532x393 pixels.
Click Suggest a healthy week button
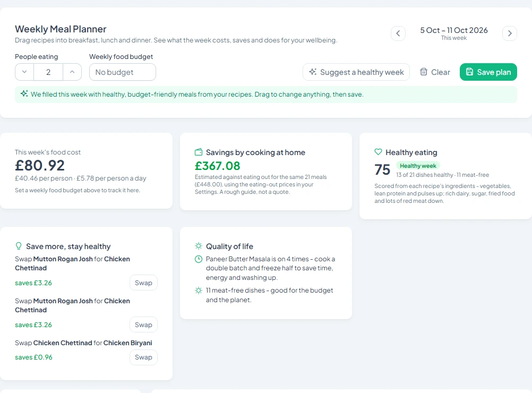[356, 72]
